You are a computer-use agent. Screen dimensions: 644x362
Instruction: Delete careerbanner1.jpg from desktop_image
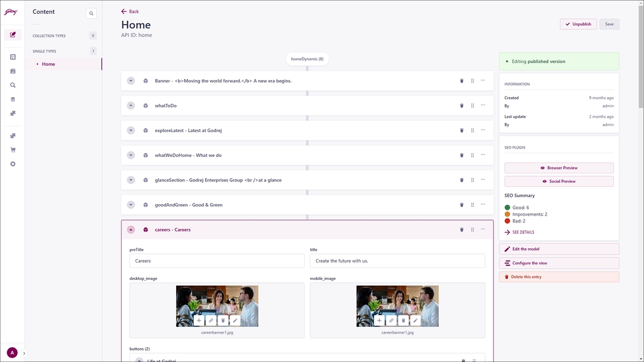[223, 320]
